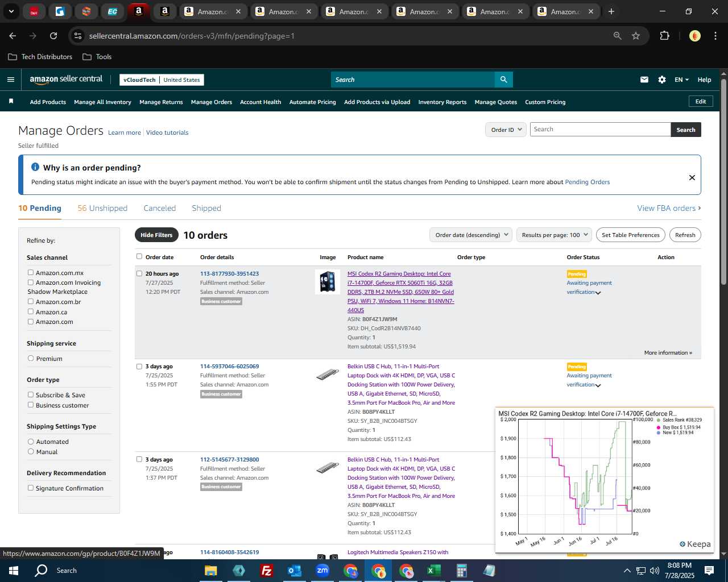
Task: Check the Amazon.com.br filter
Action: point(31,301)
